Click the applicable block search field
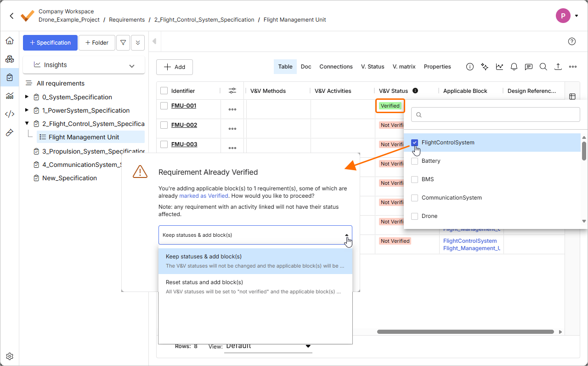This screenshot has height=366, width=588. [x=495, y=114]
